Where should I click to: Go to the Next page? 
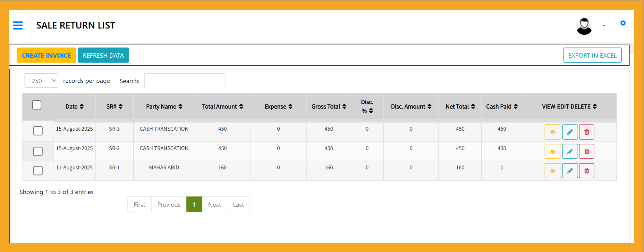pos(214,205)
